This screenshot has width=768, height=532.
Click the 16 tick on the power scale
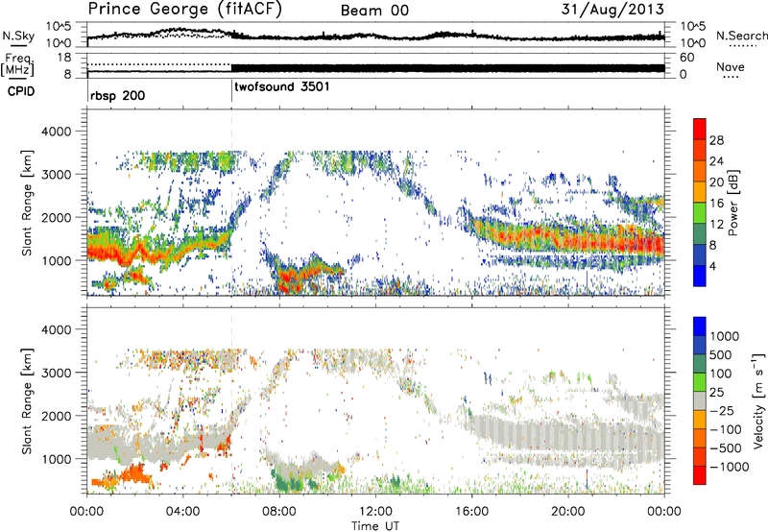[x=716, y=204]
